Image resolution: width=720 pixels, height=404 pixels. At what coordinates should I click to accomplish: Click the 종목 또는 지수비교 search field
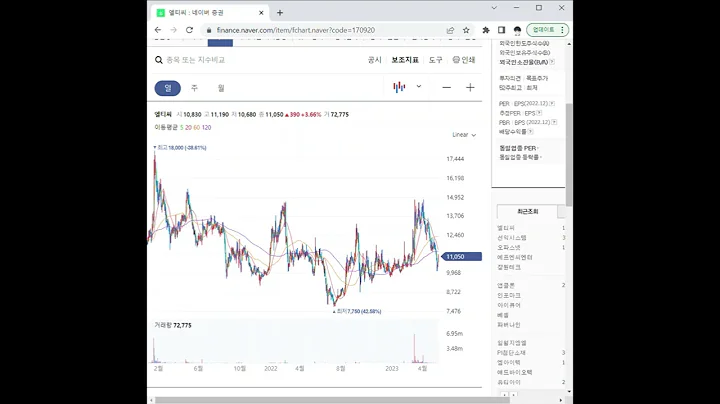point(196,60)
